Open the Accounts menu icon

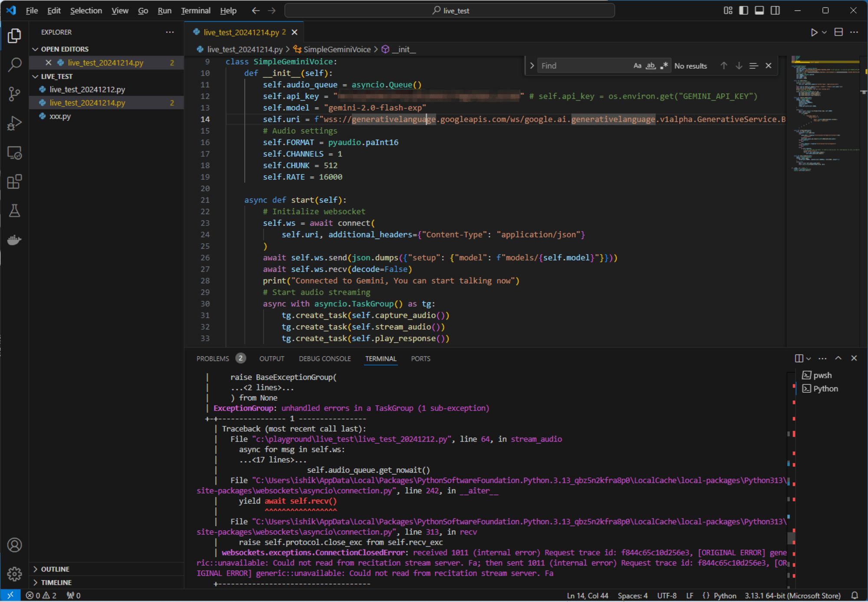(x=14, y=545)
